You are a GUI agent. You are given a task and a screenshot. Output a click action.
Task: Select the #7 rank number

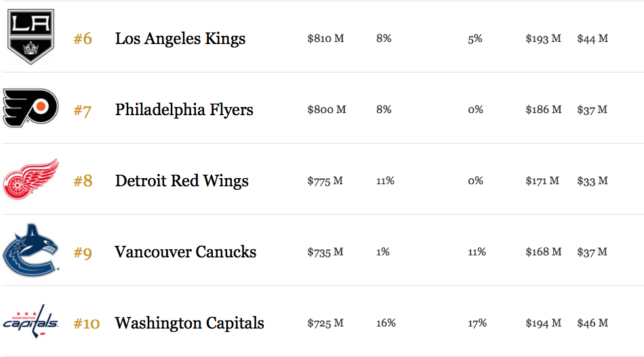83,110
